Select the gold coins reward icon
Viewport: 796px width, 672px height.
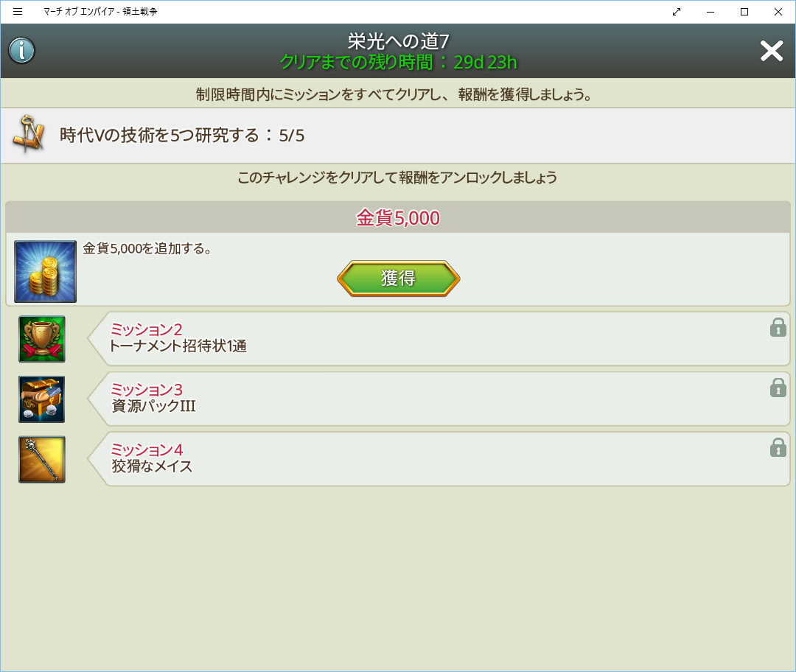point(44,270)
